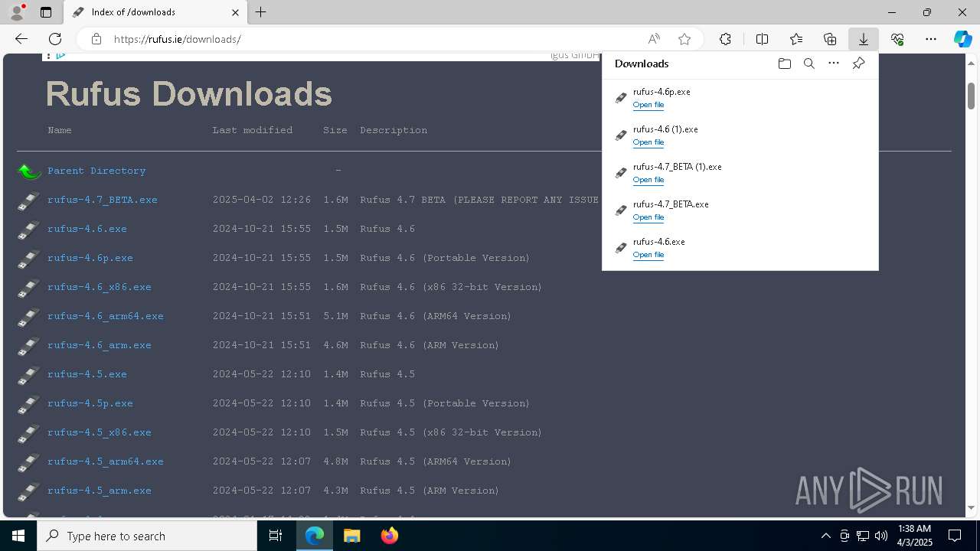Download rufus-4.5_arm64.exe

point(106,461)
